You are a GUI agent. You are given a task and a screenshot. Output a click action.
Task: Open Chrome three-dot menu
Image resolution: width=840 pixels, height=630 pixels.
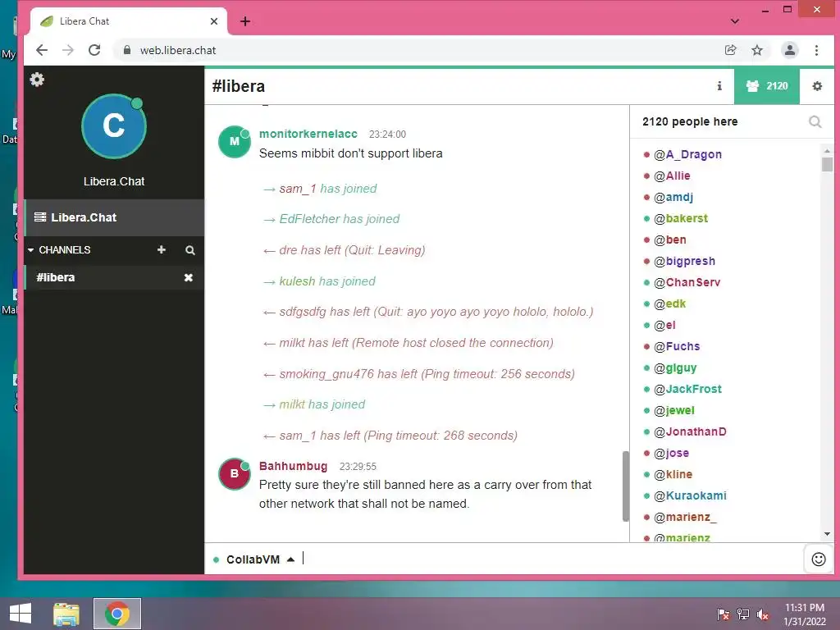pos(816,50)
